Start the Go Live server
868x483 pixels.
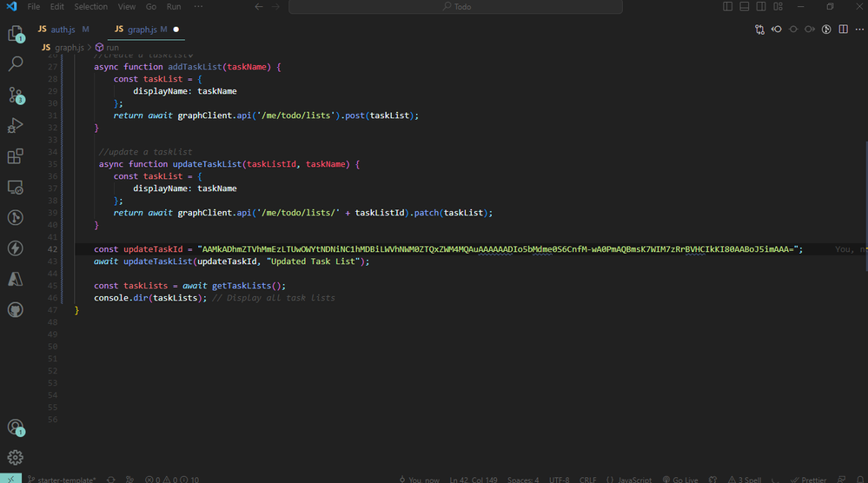680,480
